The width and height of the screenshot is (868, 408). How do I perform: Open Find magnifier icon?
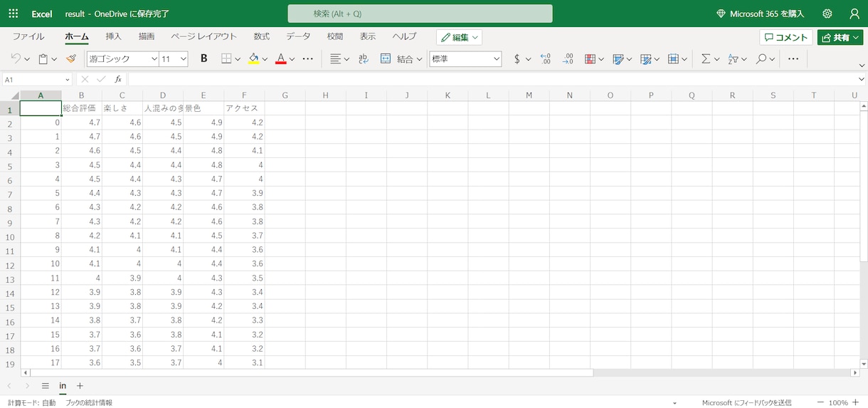[761, 59]
